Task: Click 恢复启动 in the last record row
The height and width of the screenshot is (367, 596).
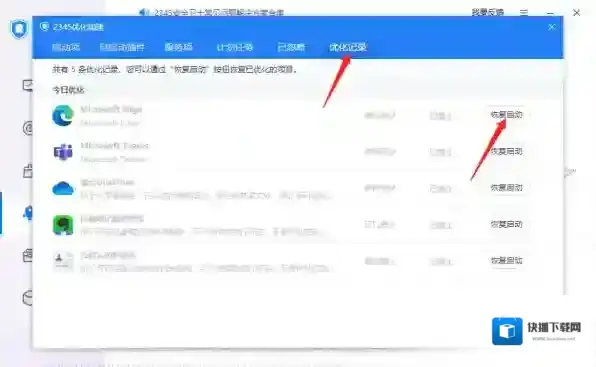Action: (x=506, y=261)
